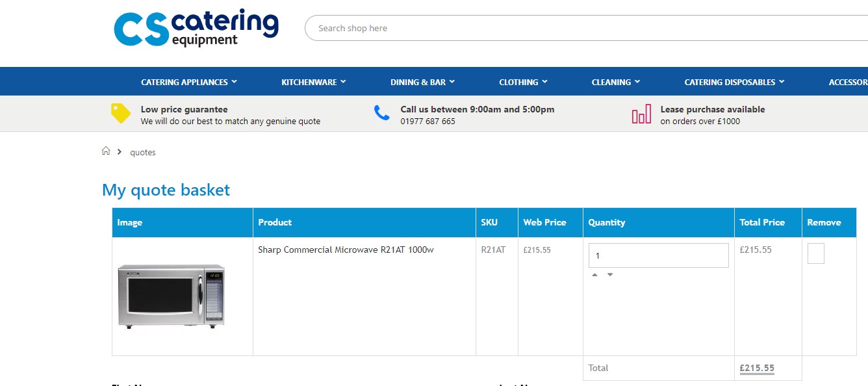Click the microwave product thumbnail
This screenshot has width=868, height=386.
pos(172,296)
